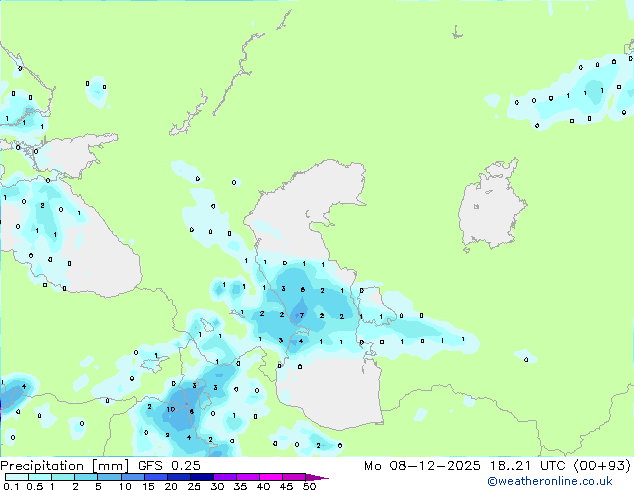Click the purple arrow above 50 mm

point(317,478)
